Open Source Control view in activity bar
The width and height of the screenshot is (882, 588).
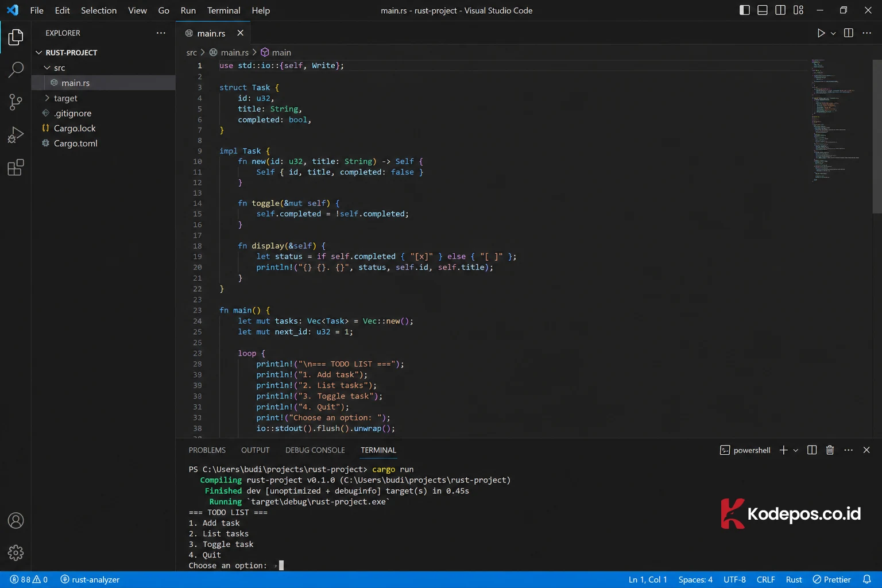[16, 102]
